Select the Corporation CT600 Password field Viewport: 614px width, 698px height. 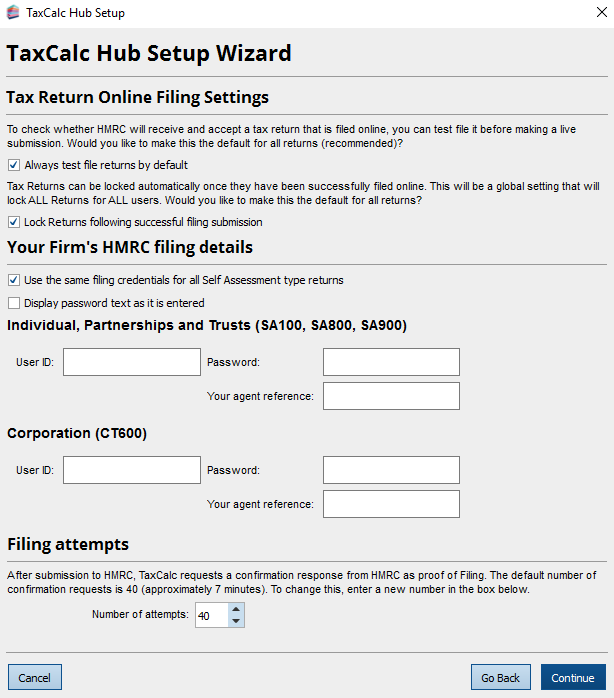pyautogui.click(x=391, y=470)
